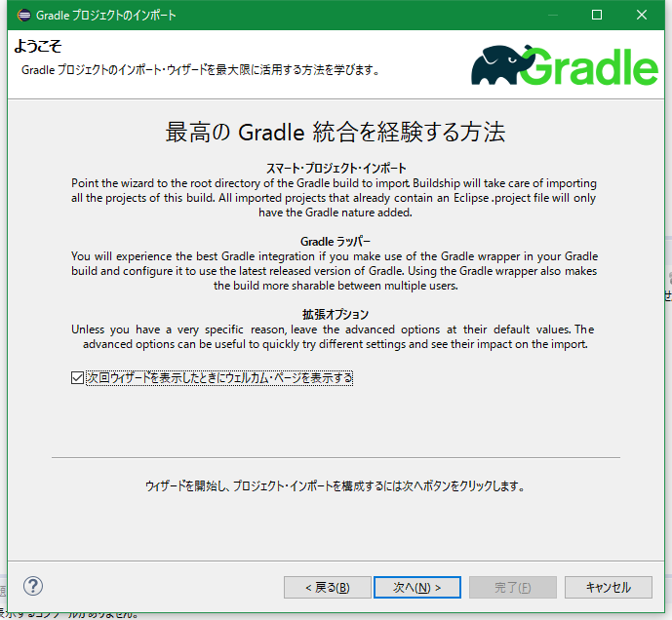Click the キャンセル cancel button
This screenshot has width=672, height=620.
click(609, 588)
